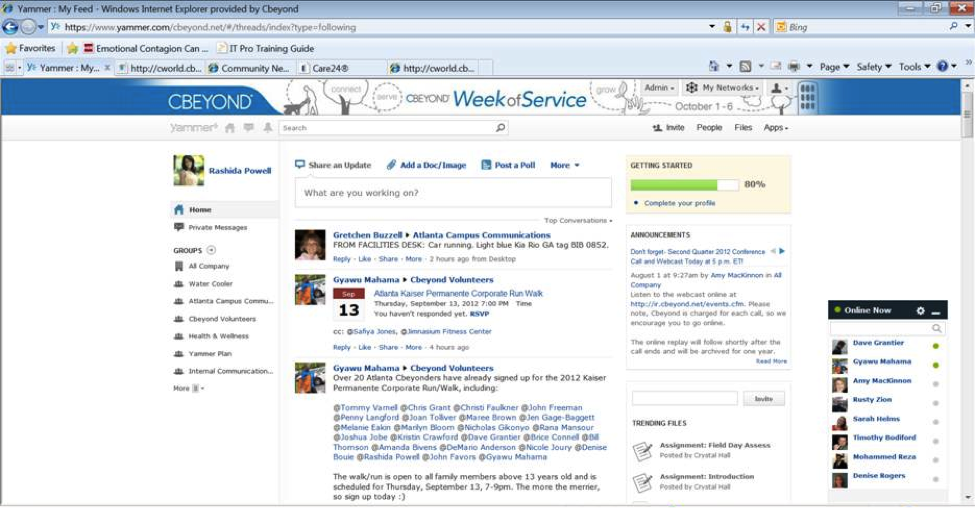Image resolution: width=975 pixels, height=508 pixels.
Task: Click the Invite link in header
Action: (x=668, y=127)
